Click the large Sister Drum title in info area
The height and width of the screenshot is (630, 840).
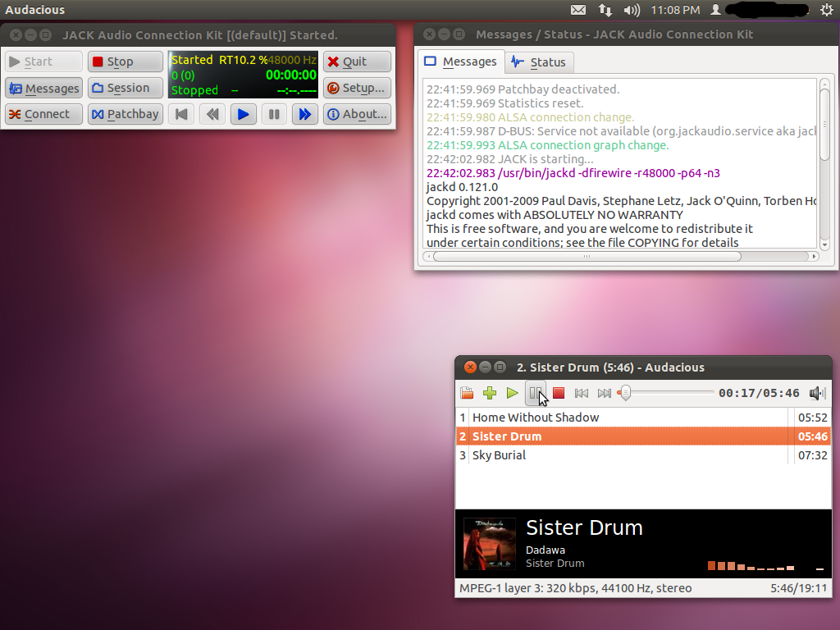584,527
